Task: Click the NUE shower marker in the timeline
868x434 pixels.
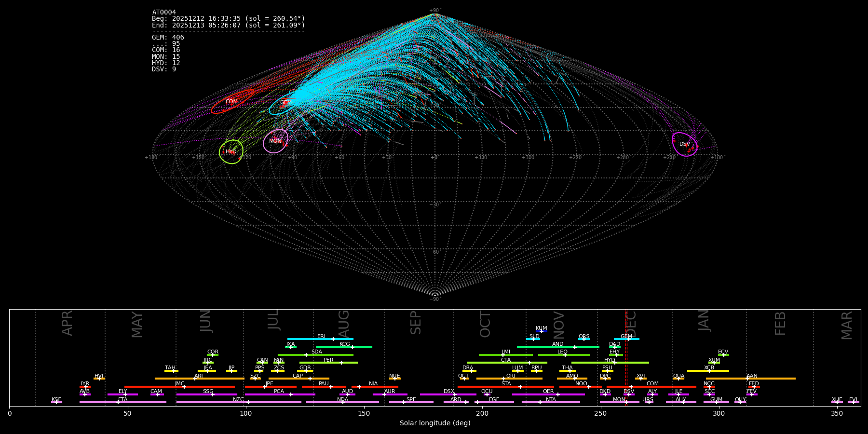Action: click(x=395, y=379)
